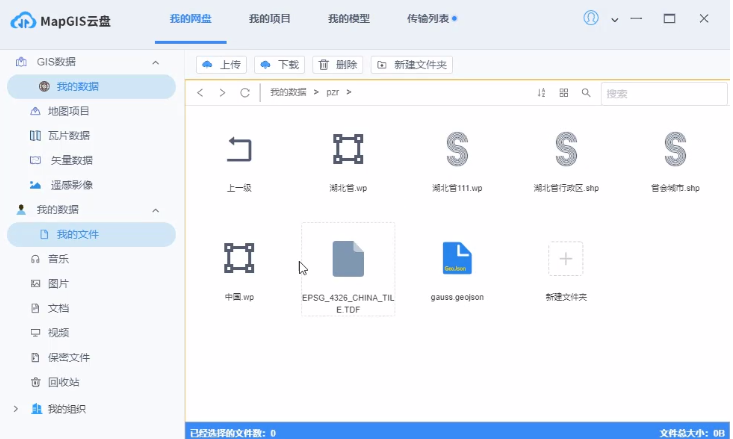Click the search magnifier icon
This screenshot has width=733, height=439.
(x=586, y=93)
